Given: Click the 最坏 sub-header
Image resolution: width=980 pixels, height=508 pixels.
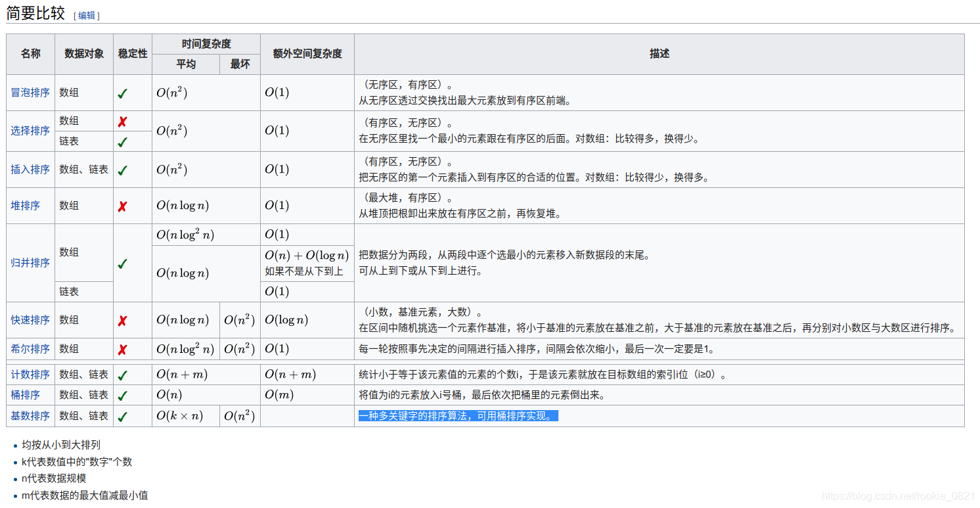Looking at the screenshot, I should [240, 64].
